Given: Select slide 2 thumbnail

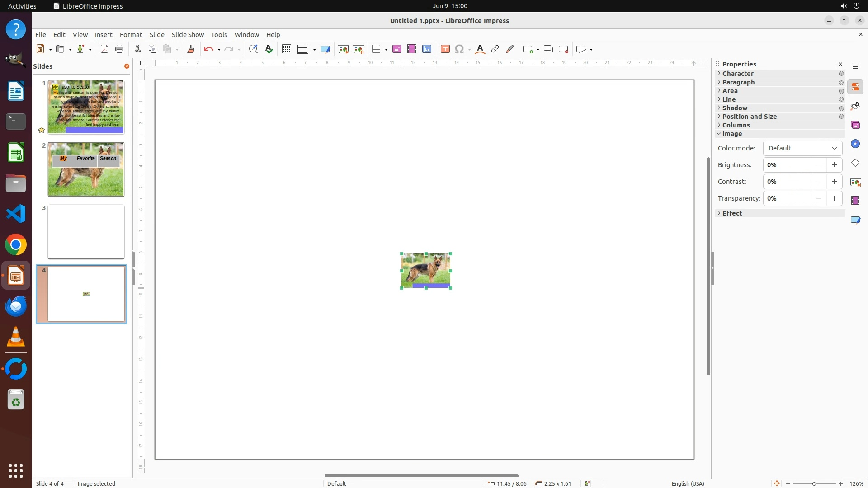Looking at the screenshot, I should point(86,169).
